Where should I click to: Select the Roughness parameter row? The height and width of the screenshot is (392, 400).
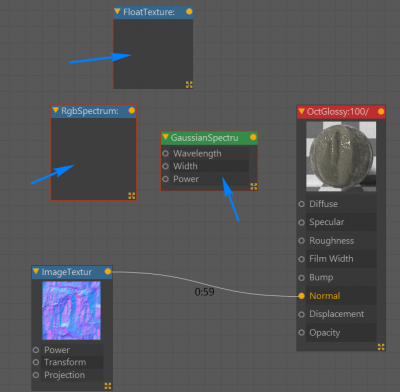click(x=337, y=241)
